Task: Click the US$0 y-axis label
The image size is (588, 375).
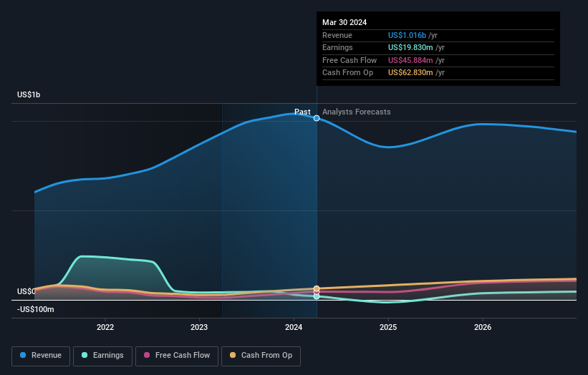Action: 26,291
